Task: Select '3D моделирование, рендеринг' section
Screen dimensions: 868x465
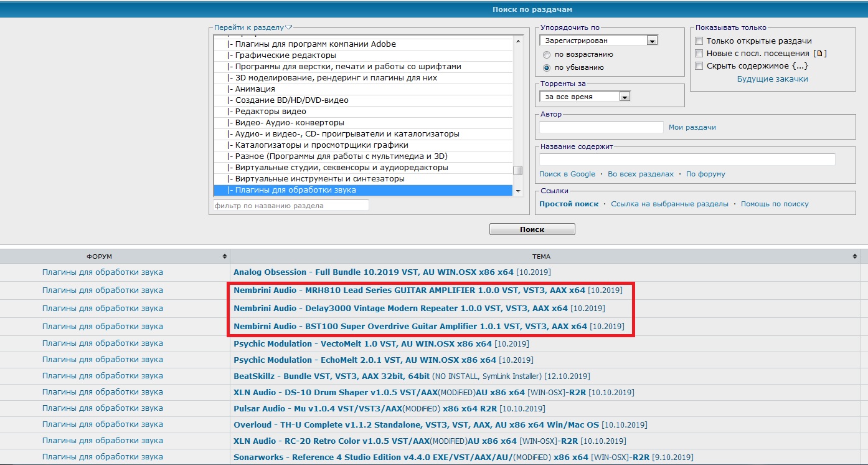Action: (x=363, y=78)
